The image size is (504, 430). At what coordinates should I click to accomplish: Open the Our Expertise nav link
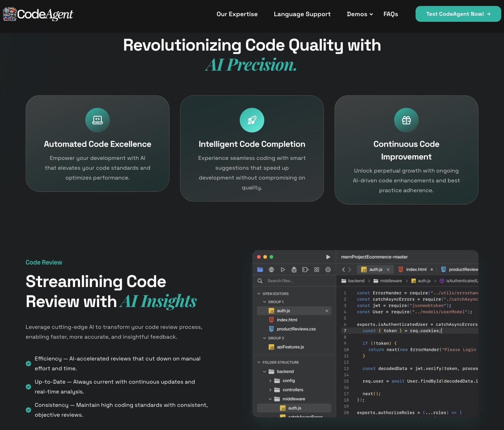(237, 14)
